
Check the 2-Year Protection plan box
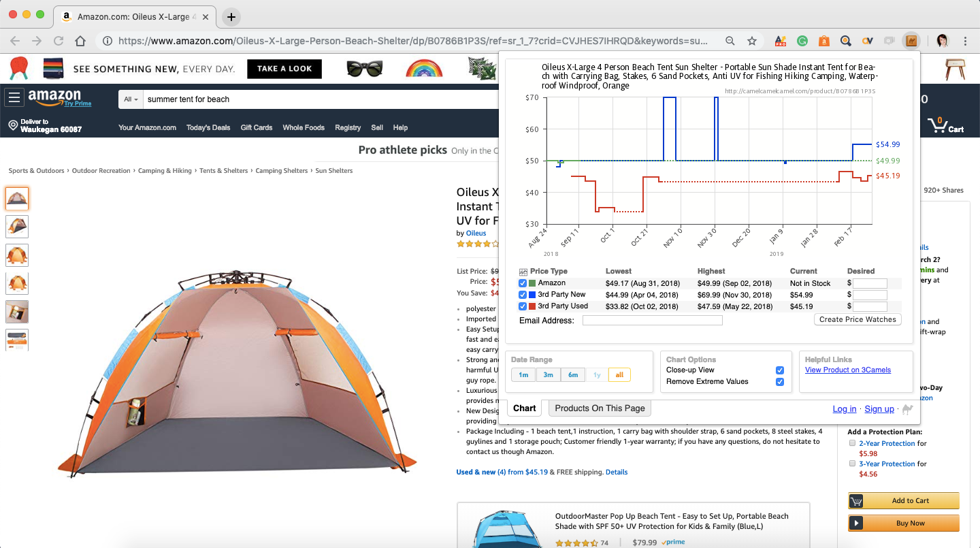pos(852,443)
